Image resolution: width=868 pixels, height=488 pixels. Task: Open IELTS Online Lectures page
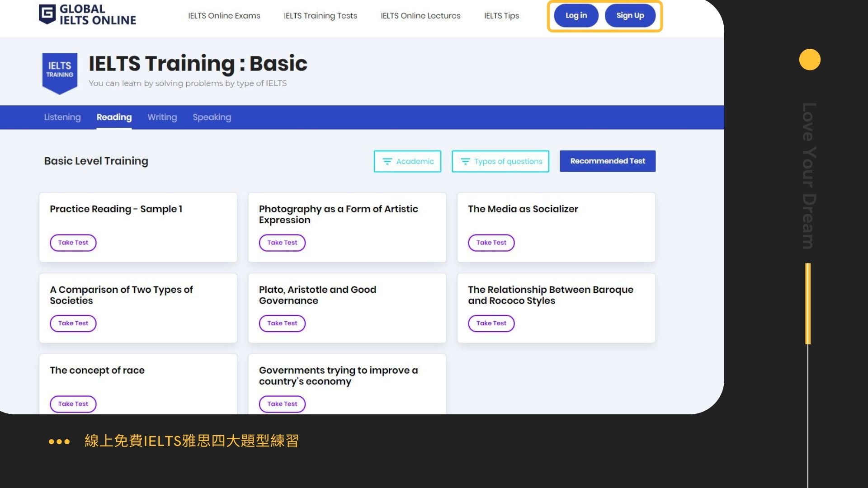[420, 16]
